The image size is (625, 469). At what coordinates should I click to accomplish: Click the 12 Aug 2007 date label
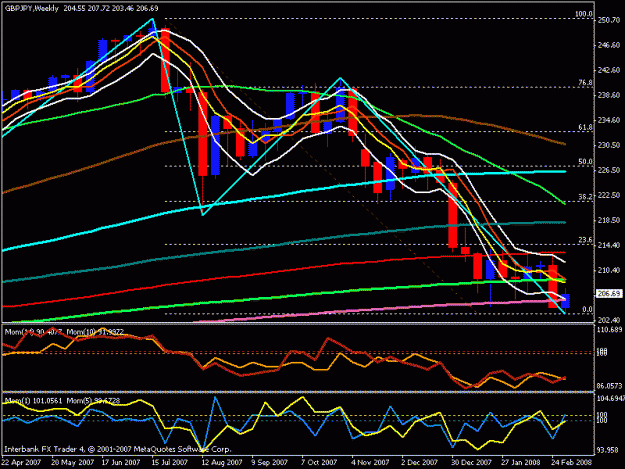222,462
